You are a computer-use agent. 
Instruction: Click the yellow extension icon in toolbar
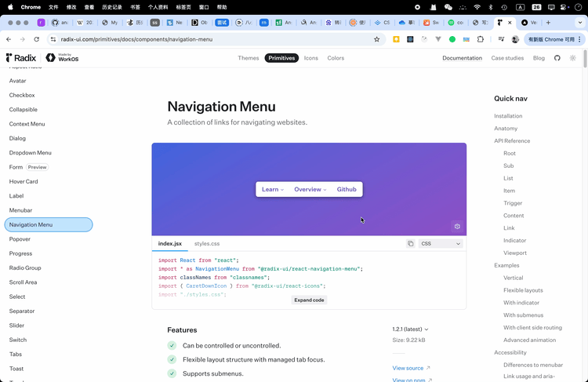pyautogui.click(x=396, y=39)
